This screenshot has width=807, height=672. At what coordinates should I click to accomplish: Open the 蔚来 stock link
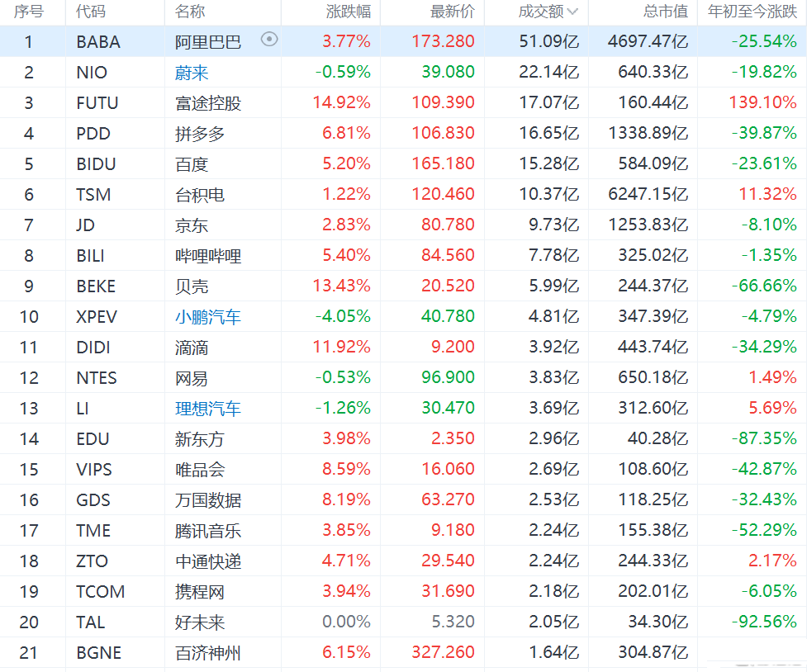pos(192,73)
